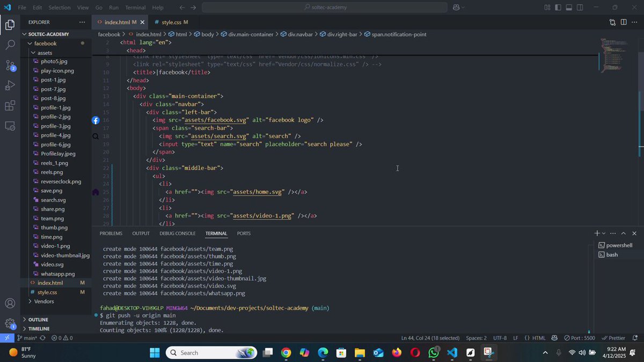Switch to OUTPUT panel tab
The height and width of the screenshot is (362, 644).
pyautogui.click(x=141, y=234)
